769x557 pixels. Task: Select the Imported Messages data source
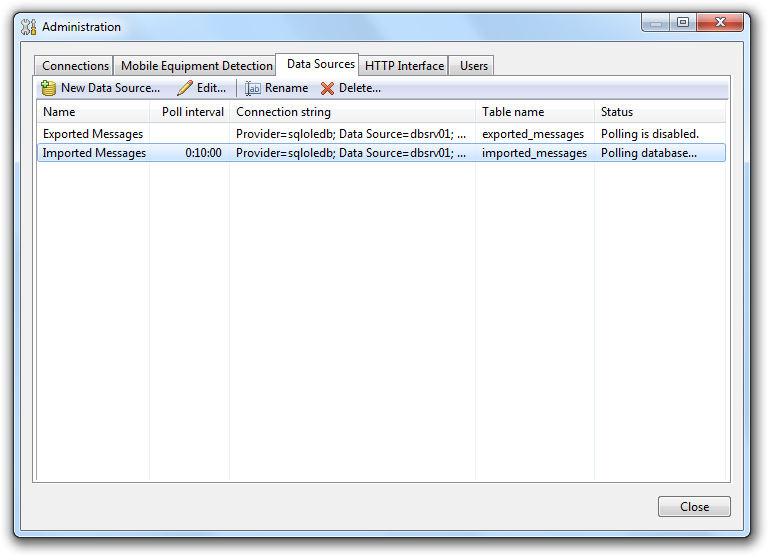tap(94, 153)
